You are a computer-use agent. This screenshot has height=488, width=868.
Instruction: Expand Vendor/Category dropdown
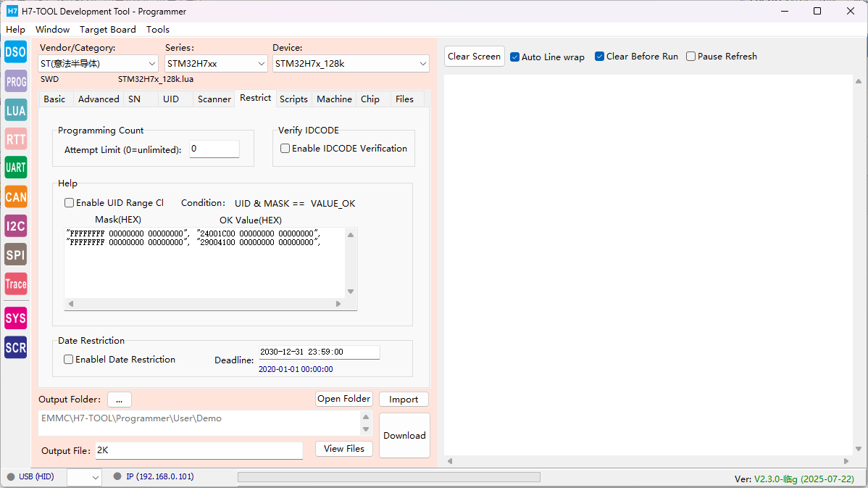[x=151, y=64]
